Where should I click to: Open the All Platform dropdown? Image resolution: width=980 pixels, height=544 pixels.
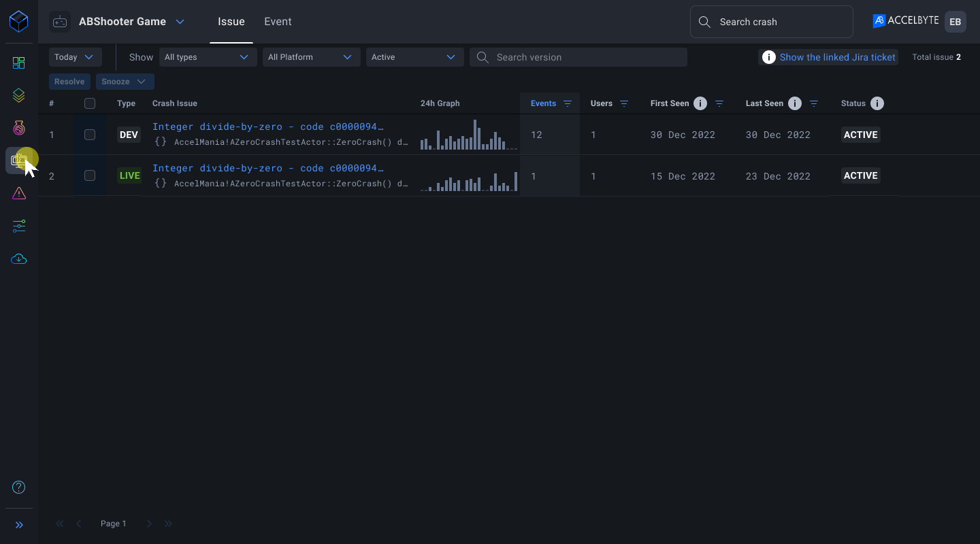click(x=311, y=57)
